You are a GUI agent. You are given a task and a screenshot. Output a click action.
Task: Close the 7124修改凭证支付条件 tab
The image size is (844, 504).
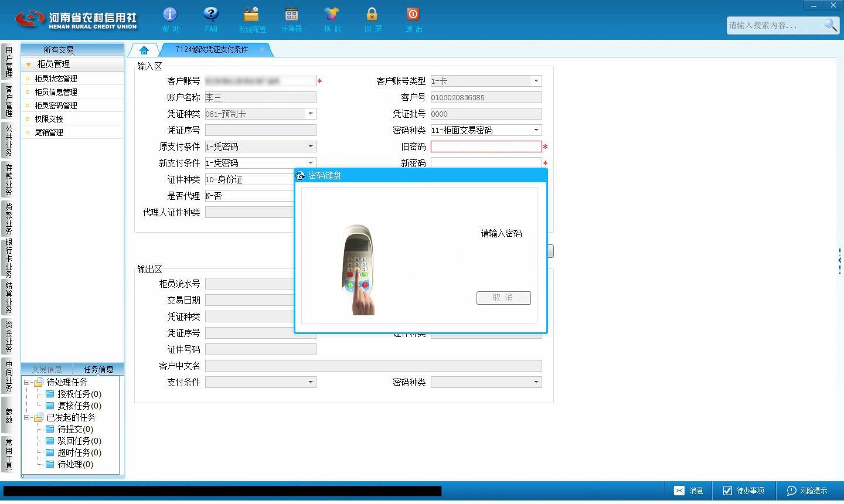coord(261,49)
